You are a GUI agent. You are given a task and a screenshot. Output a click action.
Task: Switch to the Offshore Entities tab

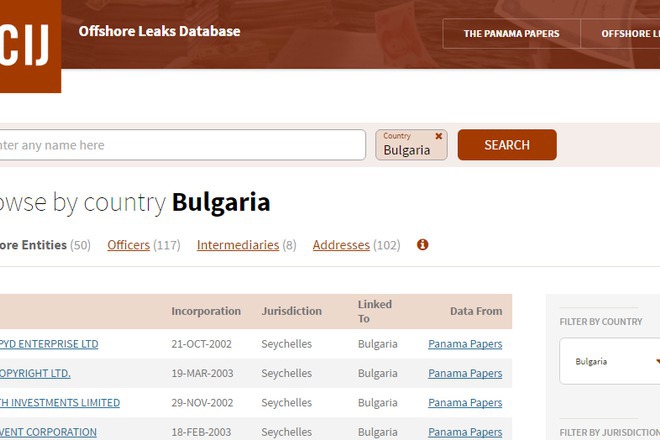45,245
